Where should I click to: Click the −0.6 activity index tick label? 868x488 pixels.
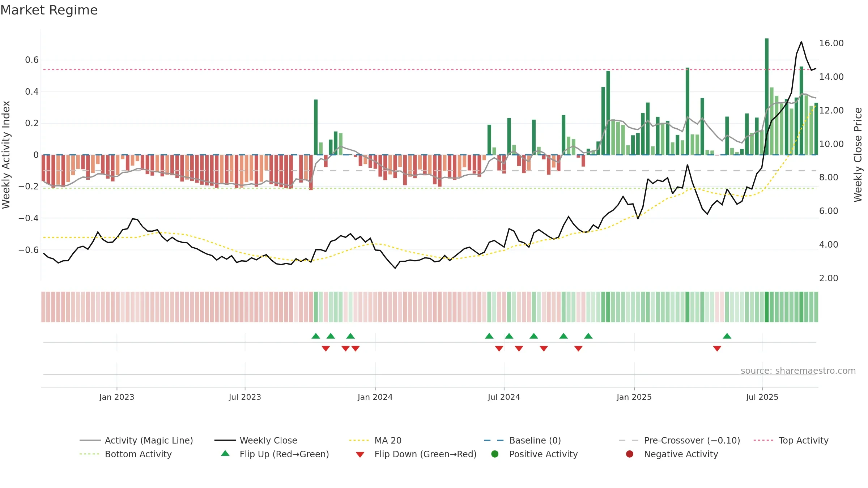pyautogui.click(x=29, y=250)
